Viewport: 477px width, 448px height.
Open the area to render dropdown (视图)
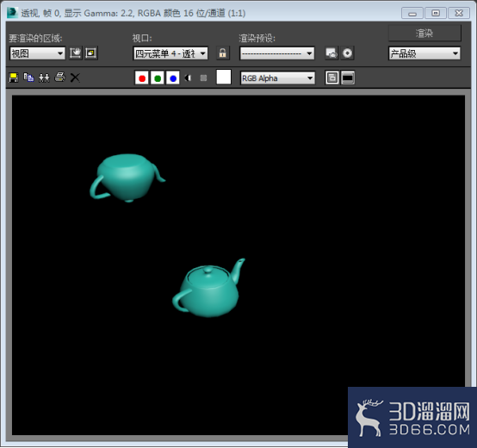37,53
